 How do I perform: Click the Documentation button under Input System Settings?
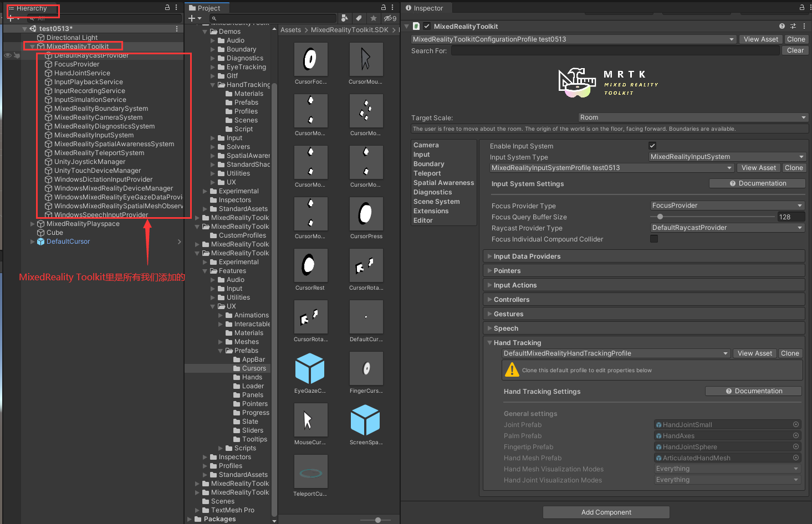point(757,183)
